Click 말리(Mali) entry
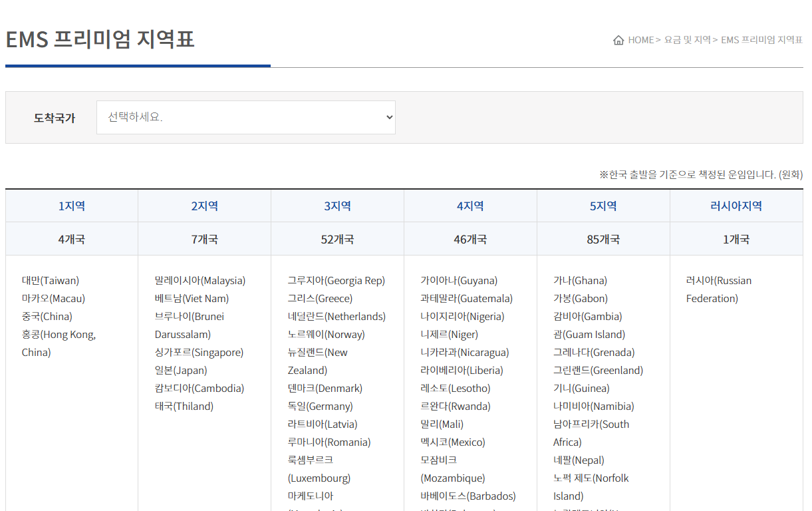 point(442,425)
